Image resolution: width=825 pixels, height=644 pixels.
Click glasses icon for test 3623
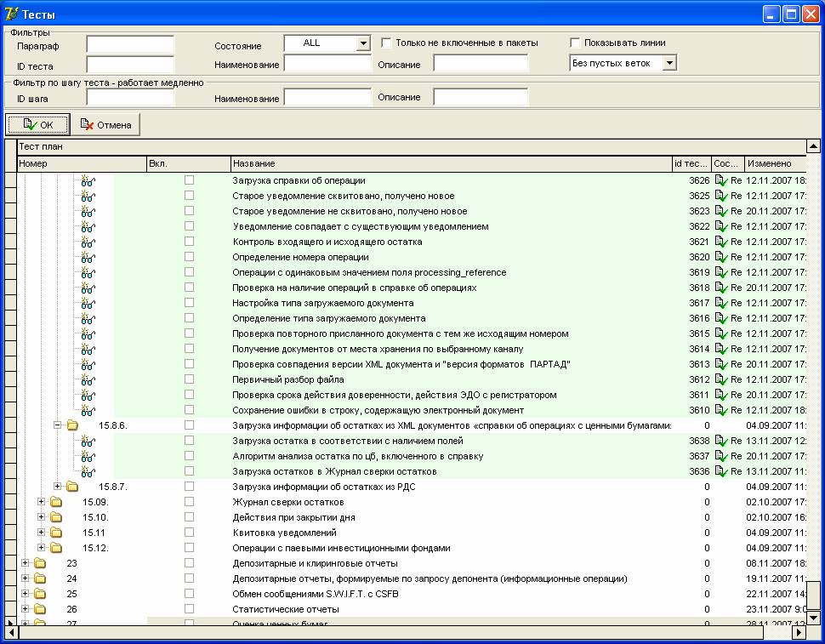[88, 212]
